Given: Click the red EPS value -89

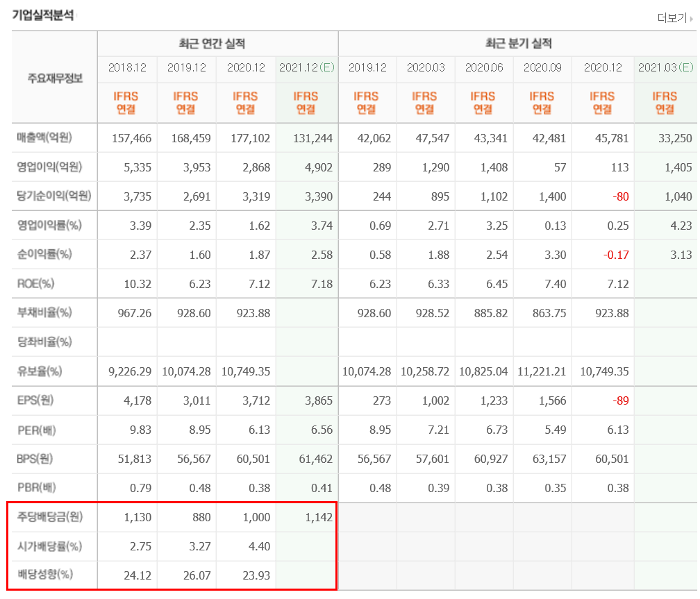Looking at the screenshot, I should [x=621, y=400].
